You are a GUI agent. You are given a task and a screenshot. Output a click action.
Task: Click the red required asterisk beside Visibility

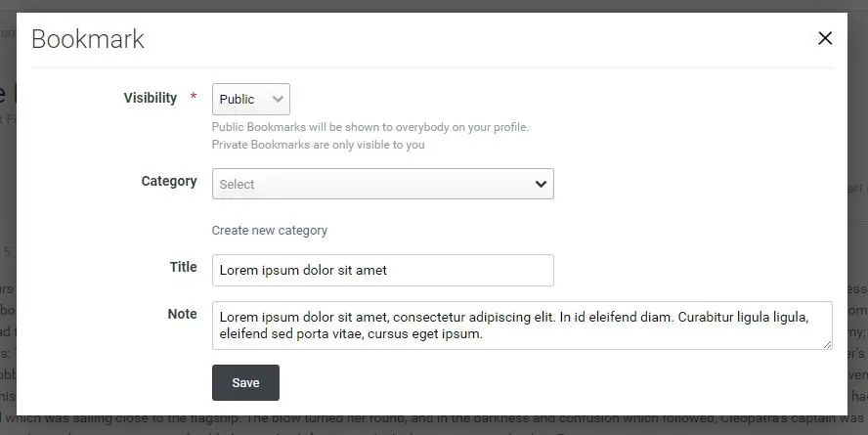194,97
